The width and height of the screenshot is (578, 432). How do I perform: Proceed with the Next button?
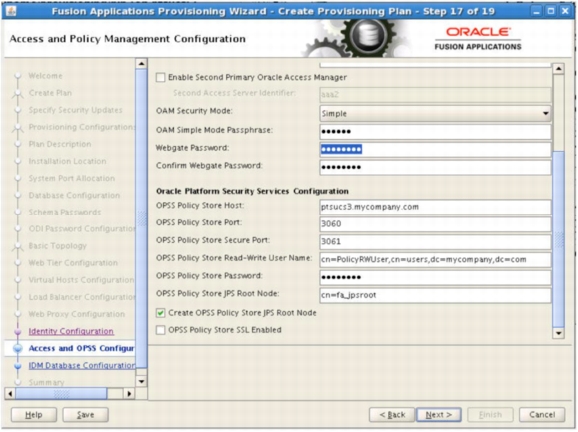(439, 415)
